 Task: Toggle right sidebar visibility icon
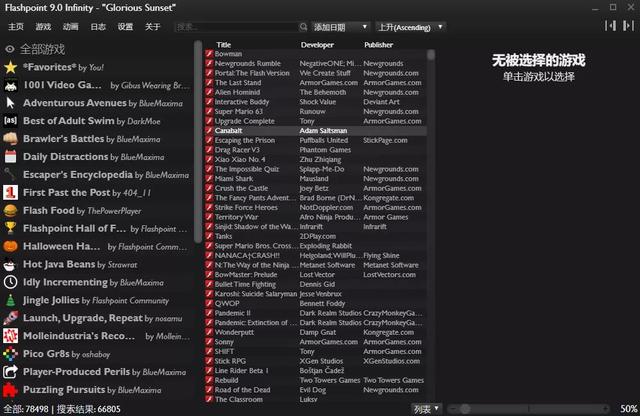click(628, 26)
